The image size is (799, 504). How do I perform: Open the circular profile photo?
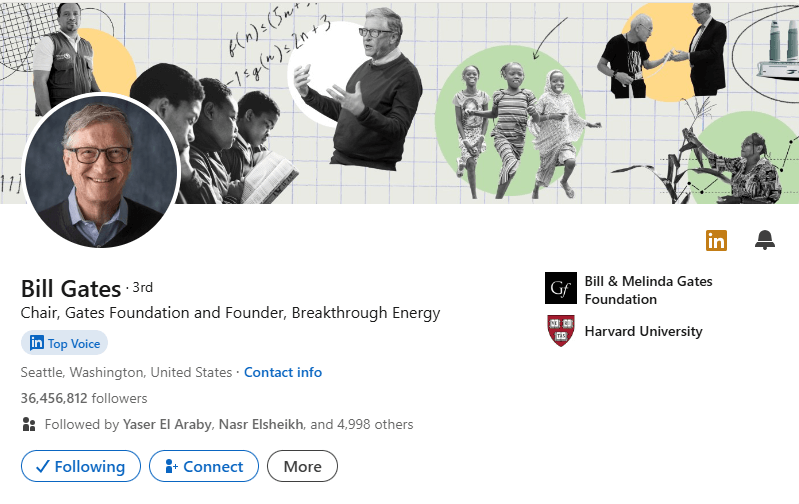tap(100, 172)
